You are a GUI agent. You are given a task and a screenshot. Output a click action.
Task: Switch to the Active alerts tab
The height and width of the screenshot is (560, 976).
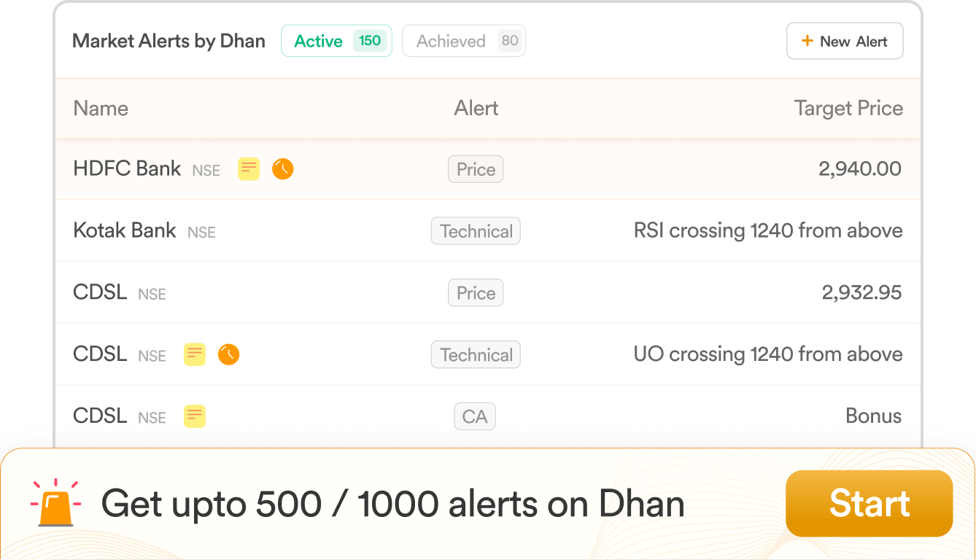tap(336, 41)
